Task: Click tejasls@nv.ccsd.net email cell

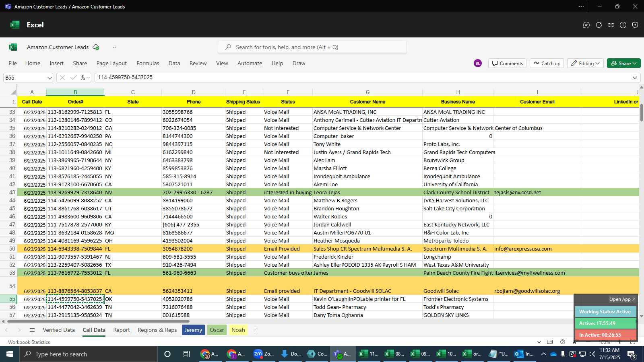Action: 537,192
